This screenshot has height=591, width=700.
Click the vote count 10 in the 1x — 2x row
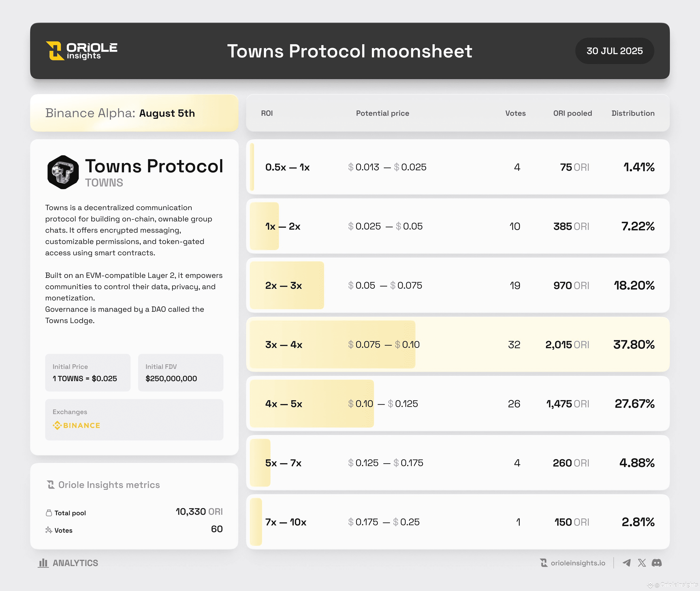coord(515,227)
